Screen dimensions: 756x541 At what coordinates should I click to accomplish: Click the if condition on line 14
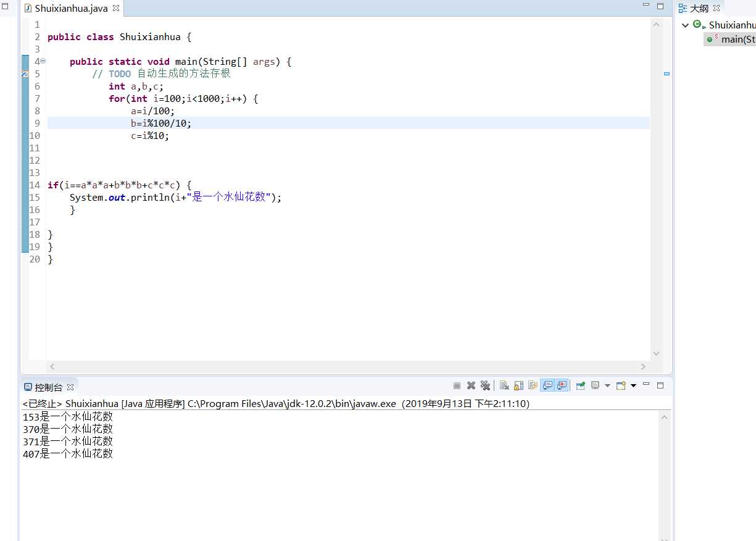(x=120, y=185)
